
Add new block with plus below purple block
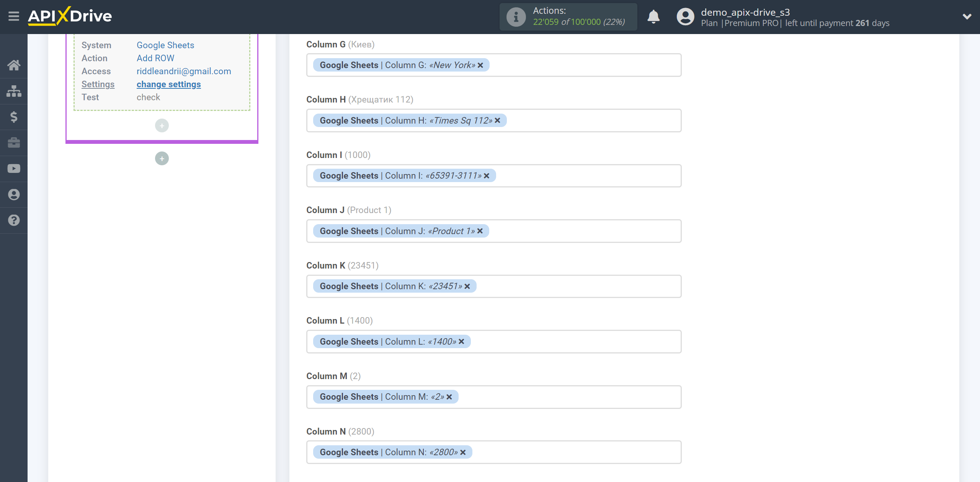(x=162, y=158)
